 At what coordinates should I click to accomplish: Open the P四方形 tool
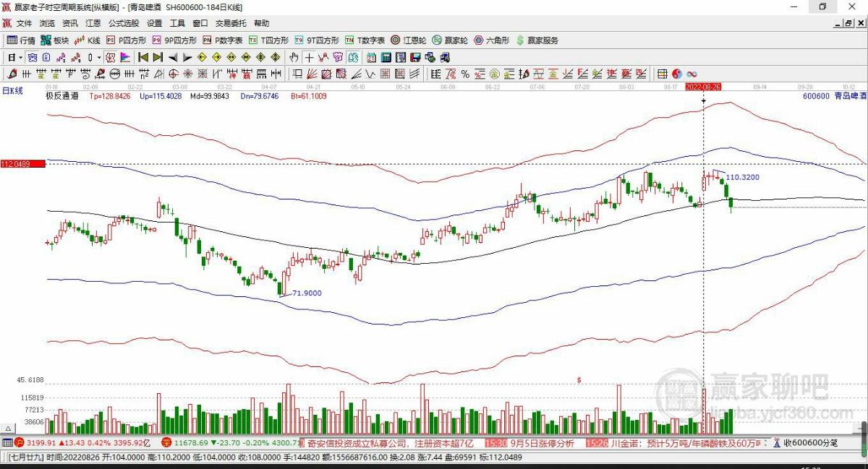click(x=127, y=40)
